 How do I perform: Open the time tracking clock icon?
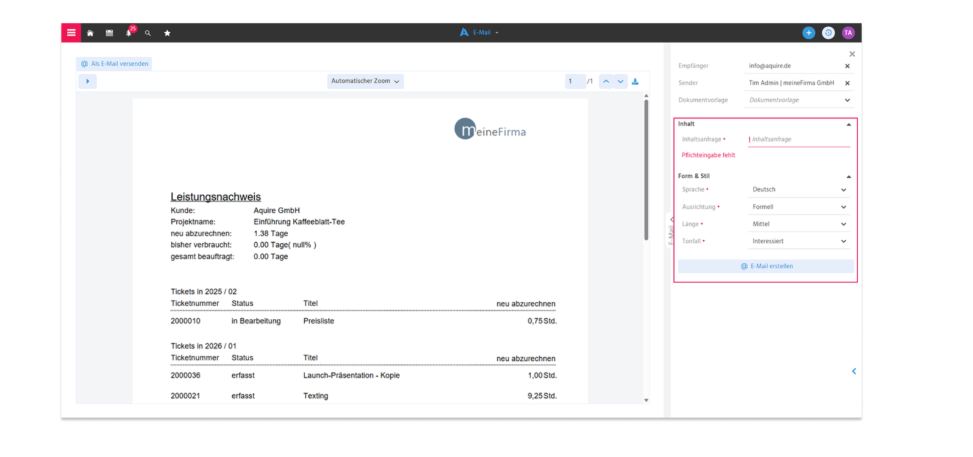(x=828, y=33)
